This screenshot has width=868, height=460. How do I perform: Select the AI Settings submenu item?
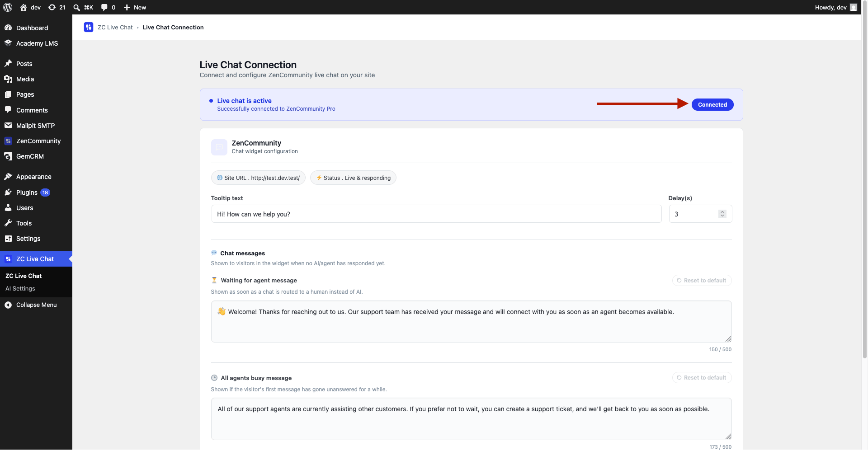tap(20, 288)
